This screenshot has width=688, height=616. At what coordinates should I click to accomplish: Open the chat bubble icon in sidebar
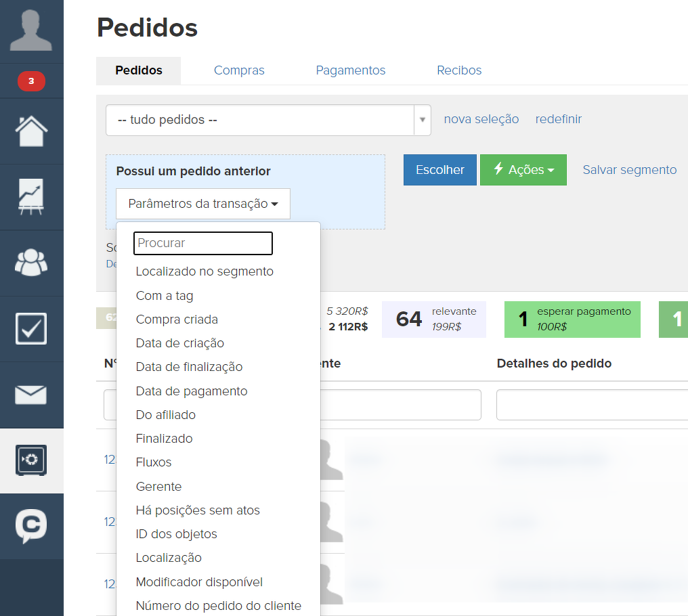pos(31,526)
